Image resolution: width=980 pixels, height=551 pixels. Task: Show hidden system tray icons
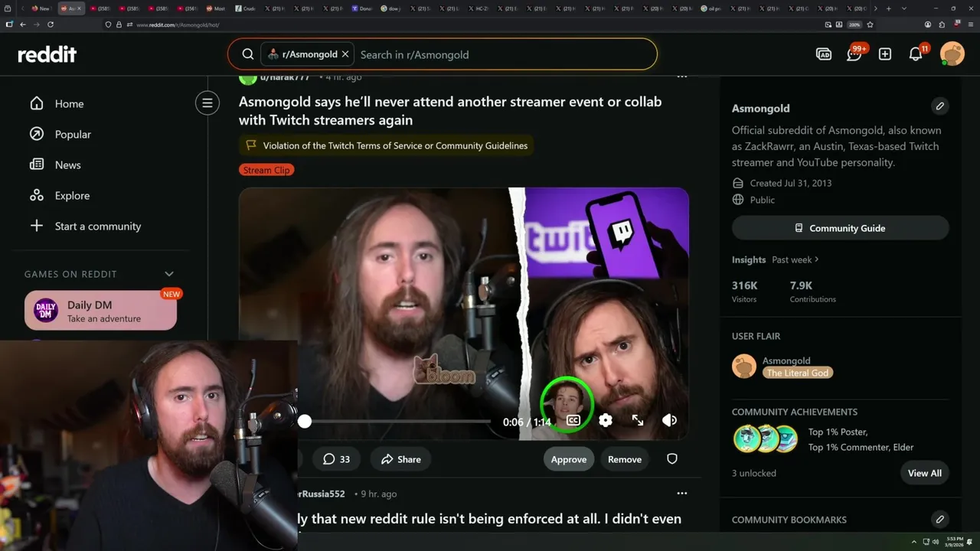click(913, 542)
